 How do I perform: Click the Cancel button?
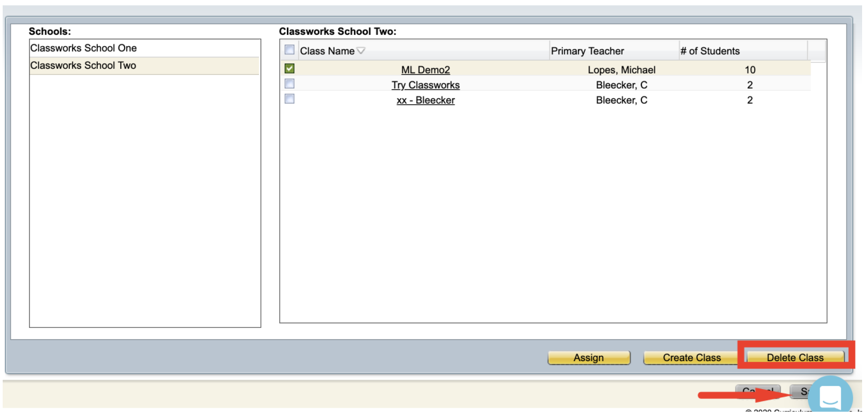tap(758, 391)
